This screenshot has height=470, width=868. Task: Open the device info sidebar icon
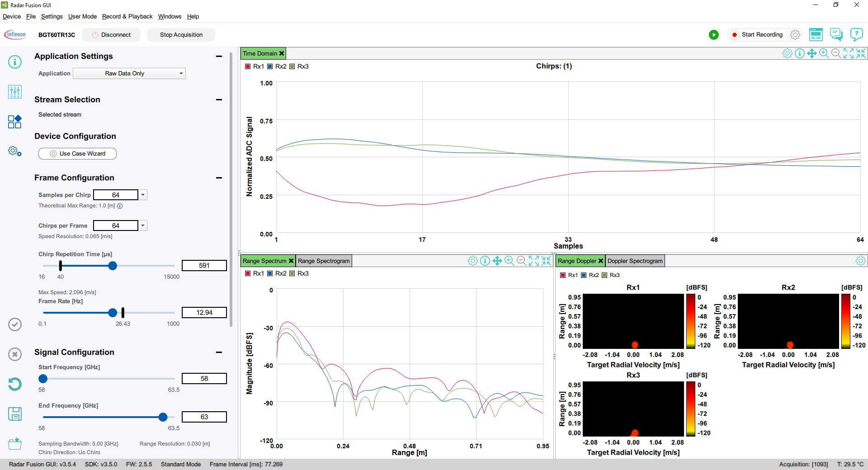[15, 61]
